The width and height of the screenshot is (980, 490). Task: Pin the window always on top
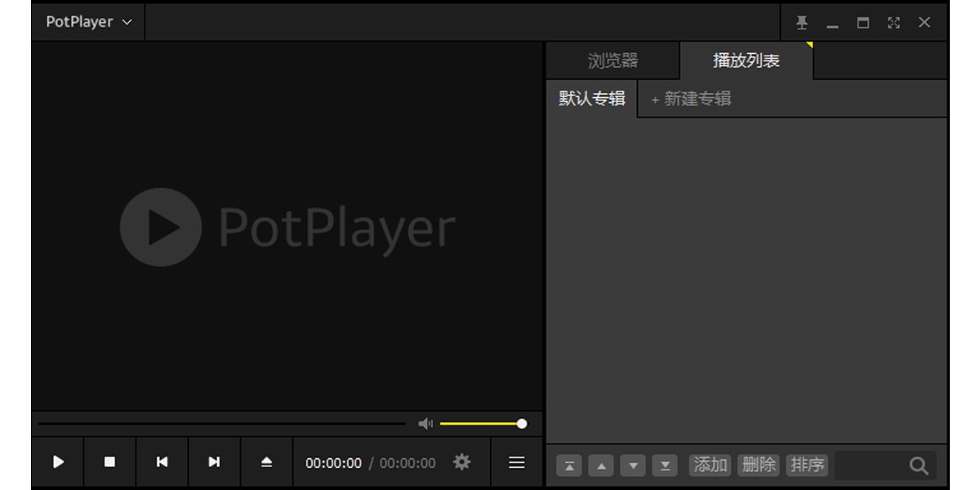click(x=801, y=22)
